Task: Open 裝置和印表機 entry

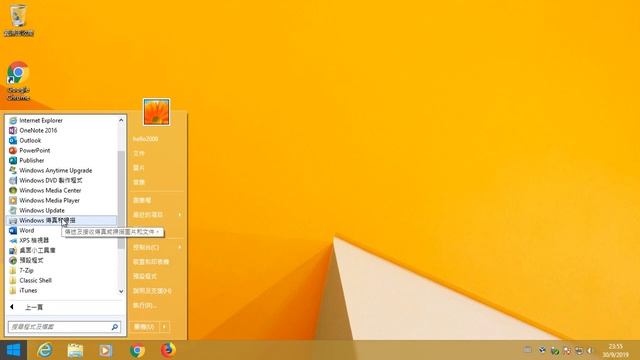Action: click(x=157, y=262)
